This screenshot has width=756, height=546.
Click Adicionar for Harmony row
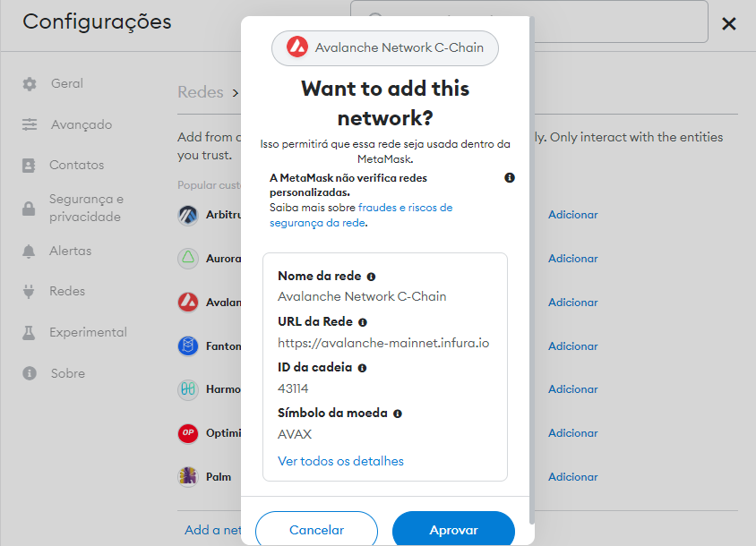[x=572, y=389]
